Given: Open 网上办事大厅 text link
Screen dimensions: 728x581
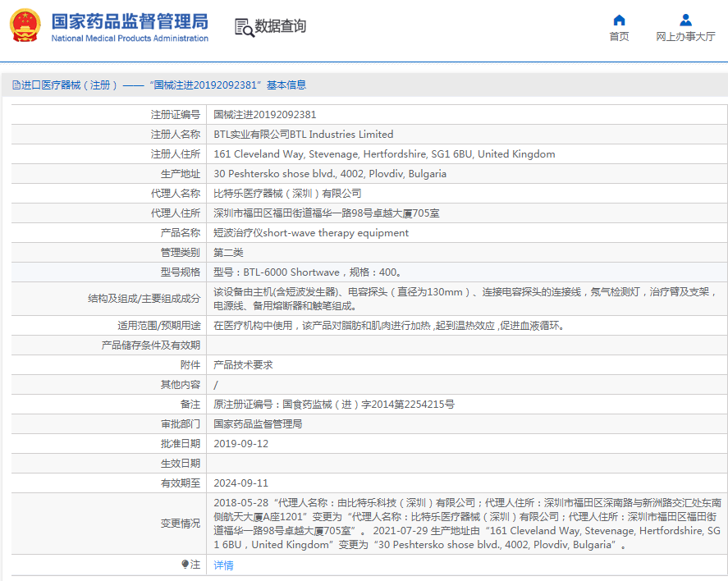Looking at the screenshot, I should (x=685, y=37).
